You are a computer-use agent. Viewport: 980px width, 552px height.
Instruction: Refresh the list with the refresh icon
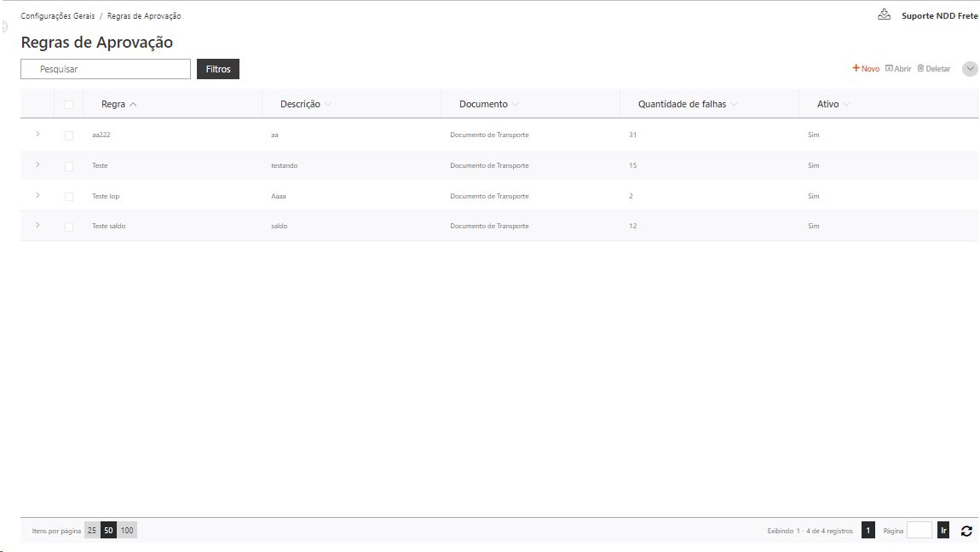point(967,530)
